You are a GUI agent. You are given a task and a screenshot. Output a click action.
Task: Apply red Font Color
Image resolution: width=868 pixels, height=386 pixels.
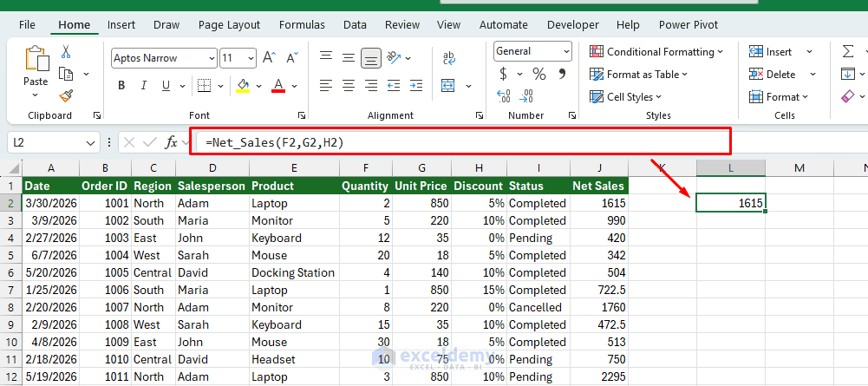tap(278, 86)
